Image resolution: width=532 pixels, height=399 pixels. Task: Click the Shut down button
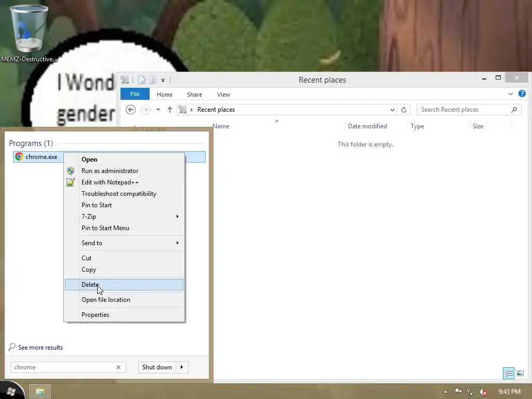coord(157,367)
